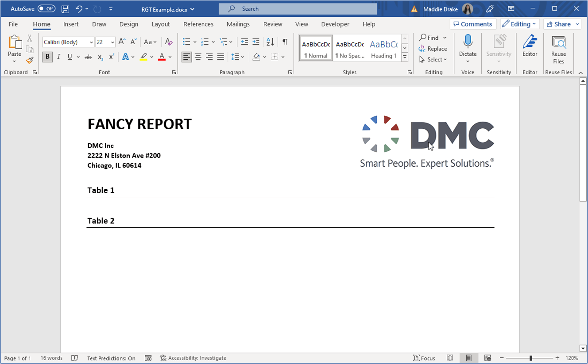Increase paragraph indent
This screenshot has width=588, height=364.
256,42
